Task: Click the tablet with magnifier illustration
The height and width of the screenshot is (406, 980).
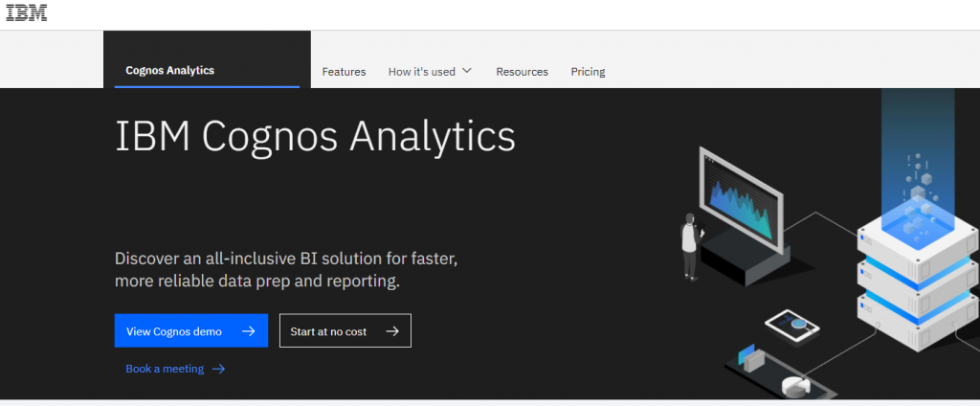Action: coord(791,326)
